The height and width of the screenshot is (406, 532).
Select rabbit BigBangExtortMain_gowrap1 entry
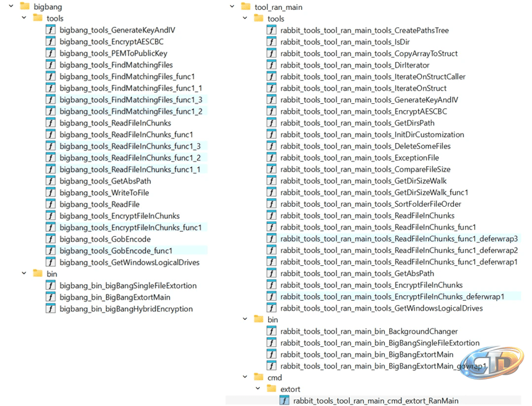tap(384, 366)
